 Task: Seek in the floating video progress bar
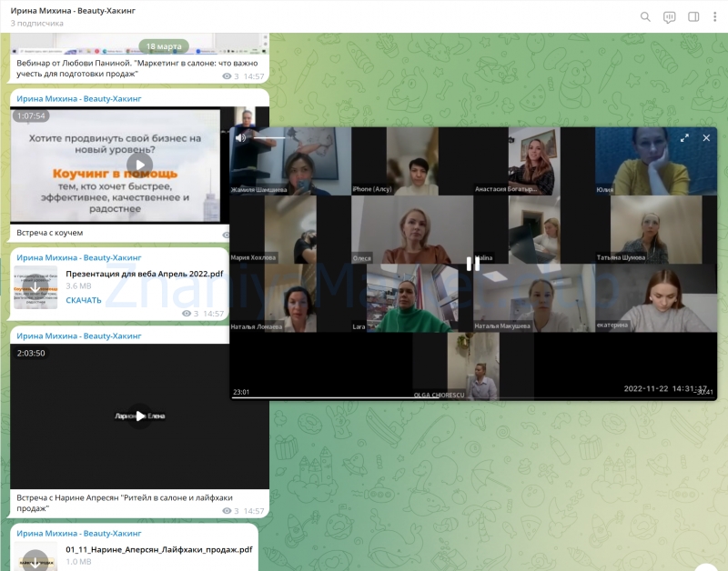pos(455,397)
